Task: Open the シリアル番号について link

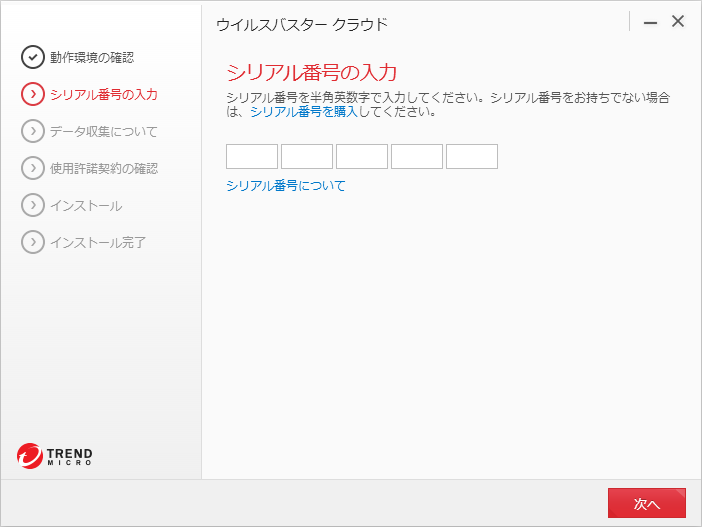Action: (286, 185)
